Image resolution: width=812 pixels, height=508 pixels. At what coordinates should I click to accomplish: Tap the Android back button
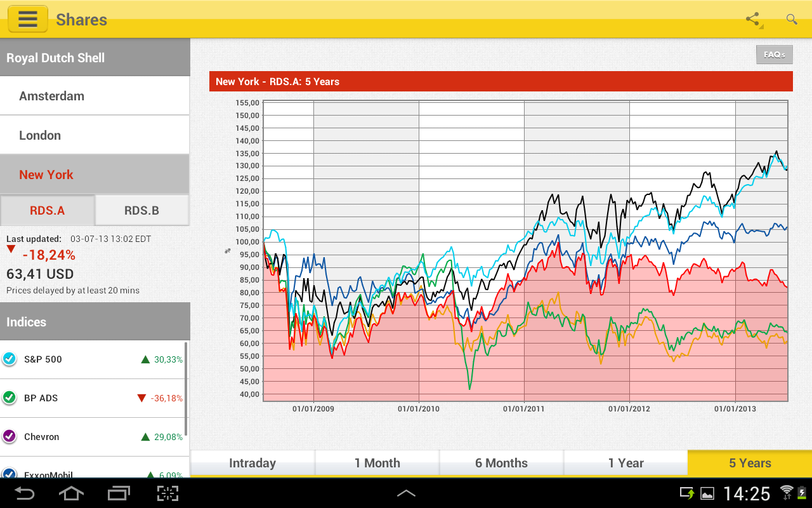[25, 493]
